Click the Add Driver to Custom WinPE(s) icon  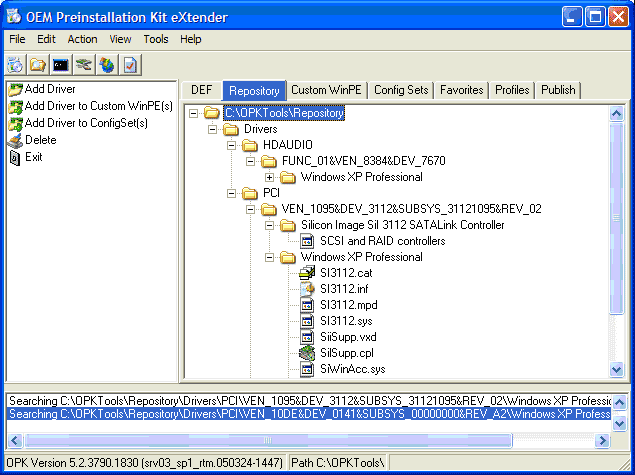tap(15, 107)
